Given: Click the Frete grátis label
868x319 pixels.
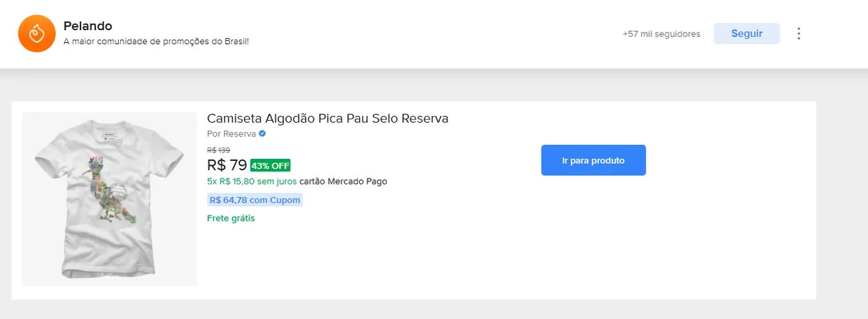Looking at the screenshot, I should (231, 218).
